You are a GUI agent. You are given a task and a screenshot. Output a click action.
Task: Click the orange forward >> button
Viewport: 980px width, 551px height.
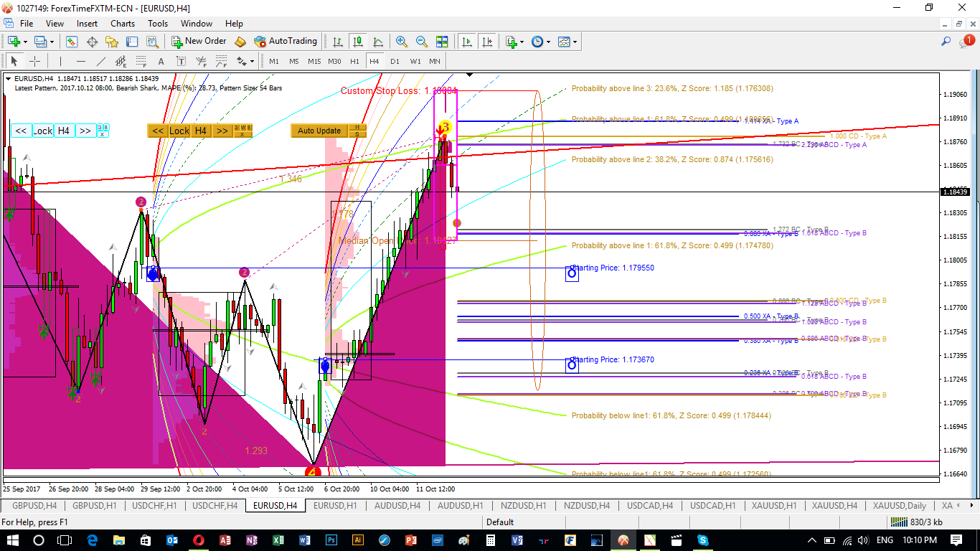point(222,131)
